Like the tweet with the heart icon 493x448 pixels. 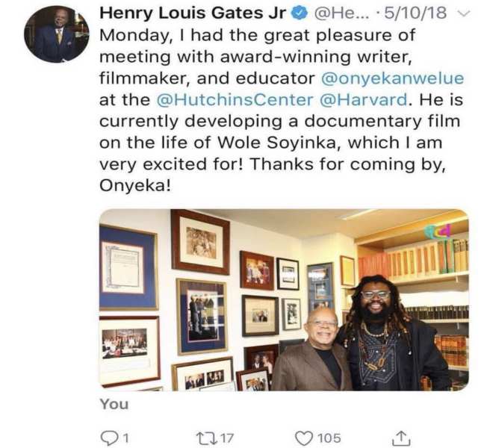coord(304,437)
